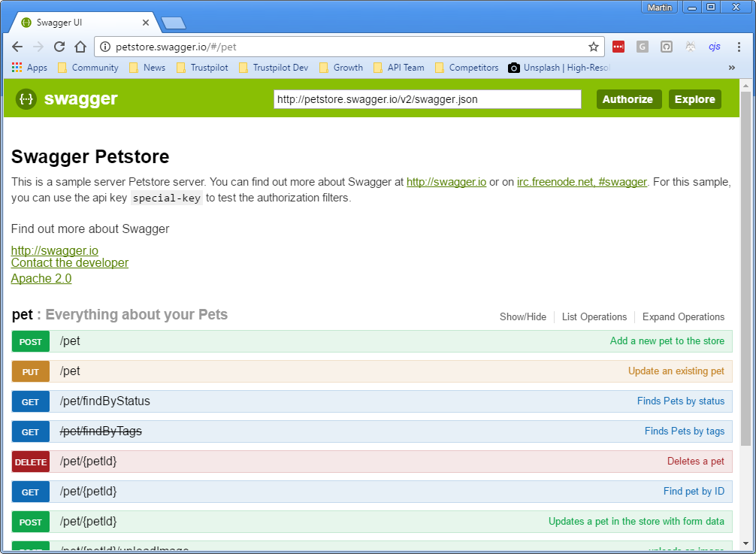
Task: Open the browser home page icon
Action: point(80,47)
